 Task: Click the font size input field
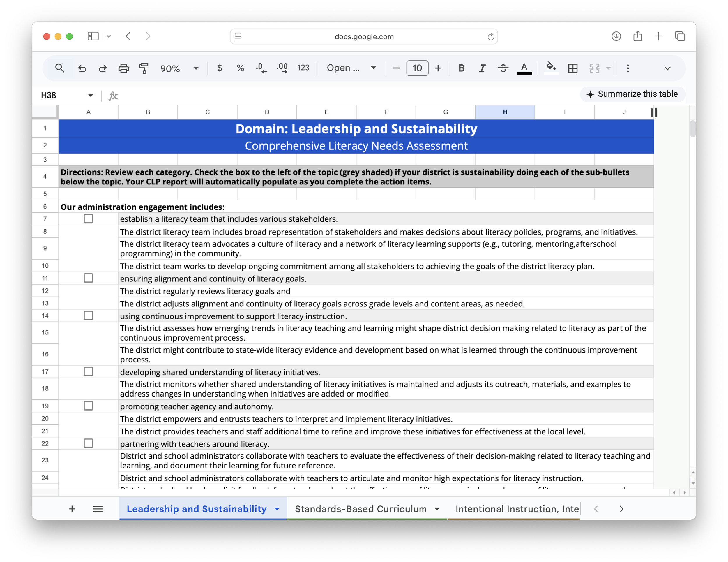coord(417,68)
